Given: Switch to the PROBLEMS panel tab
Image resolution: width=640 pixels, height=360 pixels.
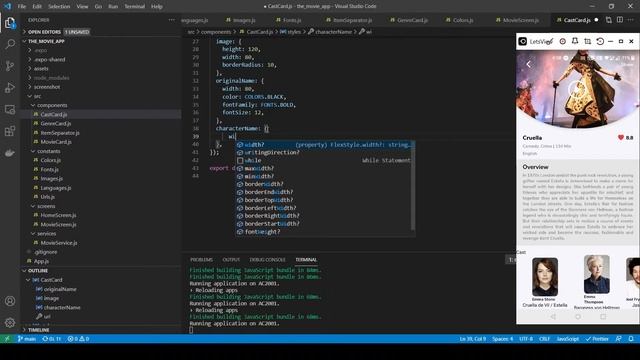Looking at the screenshot, I should tap(201, 260).
